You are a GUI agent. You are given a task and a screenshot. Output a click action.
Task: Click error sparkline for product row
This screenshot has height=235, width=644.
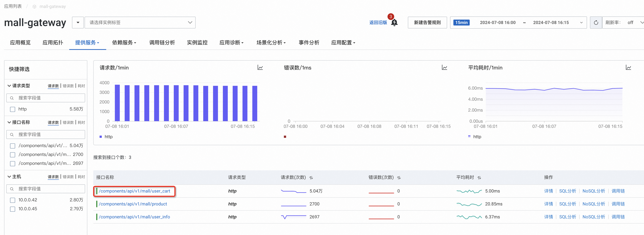[x=381, y=206]
